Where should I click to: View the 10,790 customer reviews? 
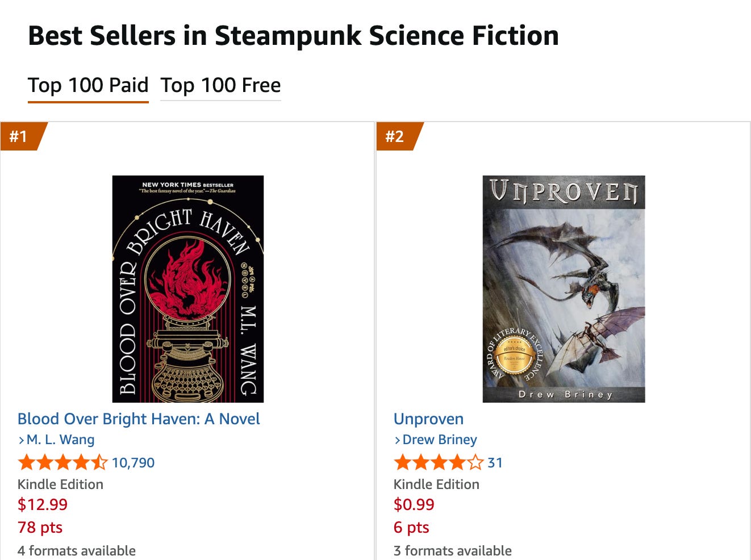click(133, 463)
